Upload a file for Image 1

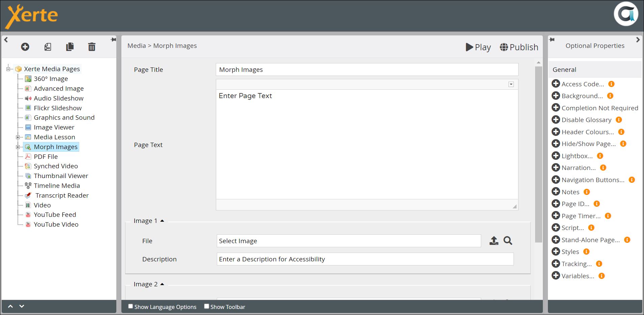coord(494,241)
